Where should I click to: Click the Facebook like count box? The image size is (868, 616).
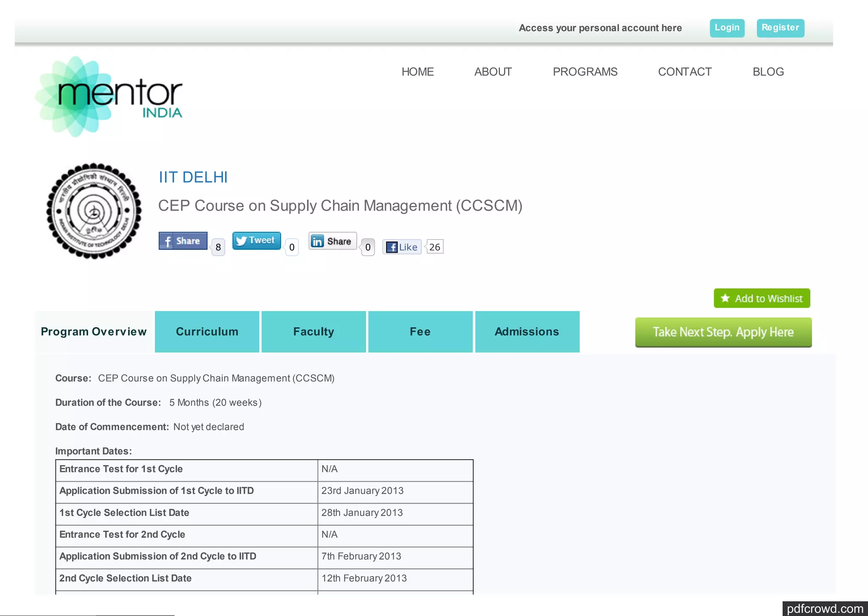pos(434,247)
